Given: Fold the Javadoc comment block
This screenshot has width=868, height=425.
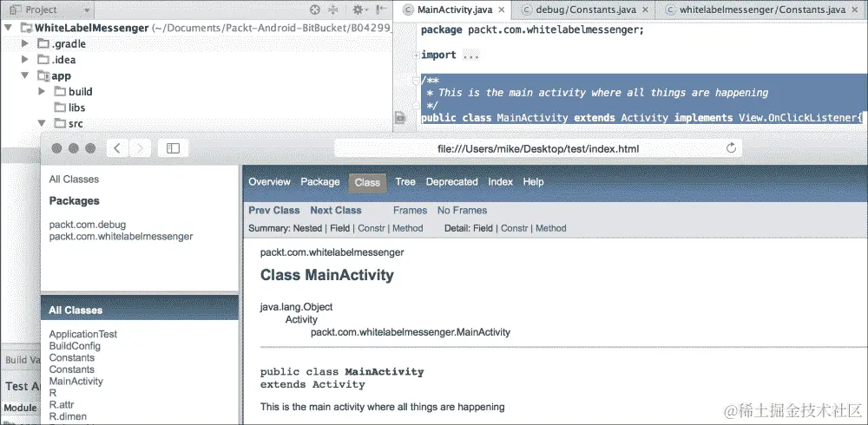Looking at the screenshot, I should point(417,81).
